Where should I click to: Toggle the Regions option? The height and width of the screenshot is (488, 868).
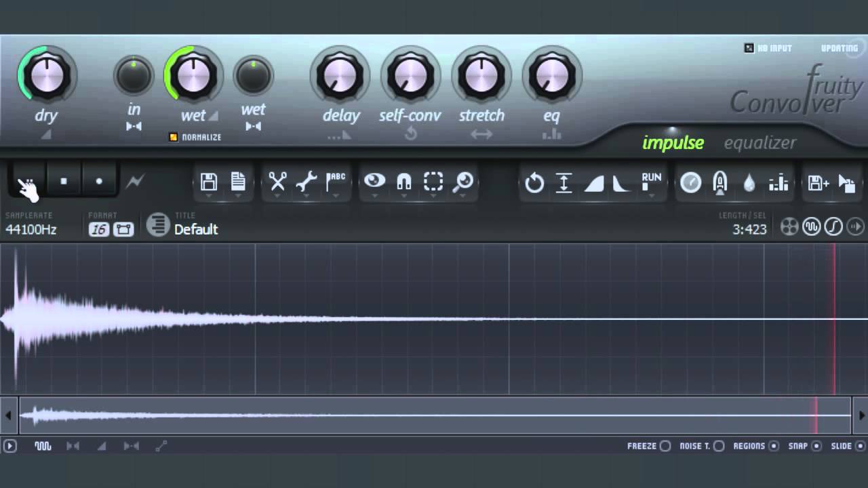[772, 446]
